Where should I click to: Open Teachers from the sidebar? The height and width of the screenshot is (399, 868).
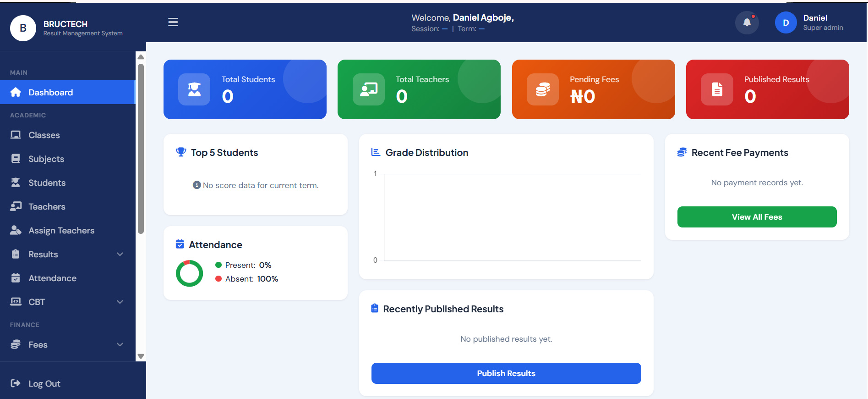coord(68,206)
